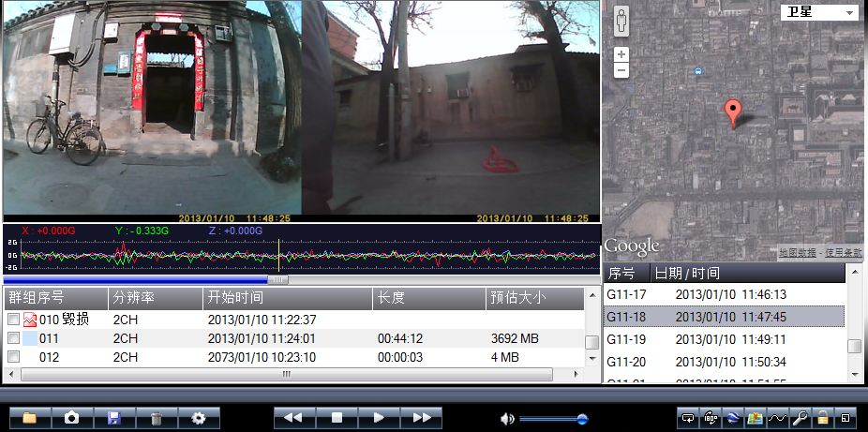Viewport: 868px width, 432px height.
Task: Click the padlock icon in toolbar
Action: point(823,418)
